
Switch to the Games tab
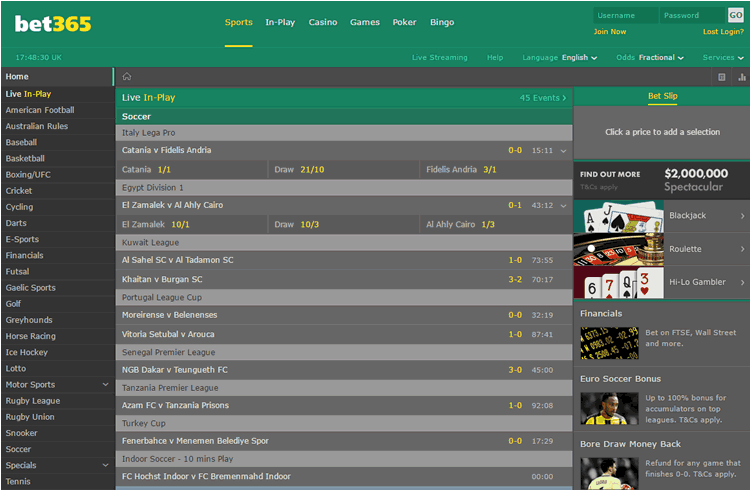365,22
